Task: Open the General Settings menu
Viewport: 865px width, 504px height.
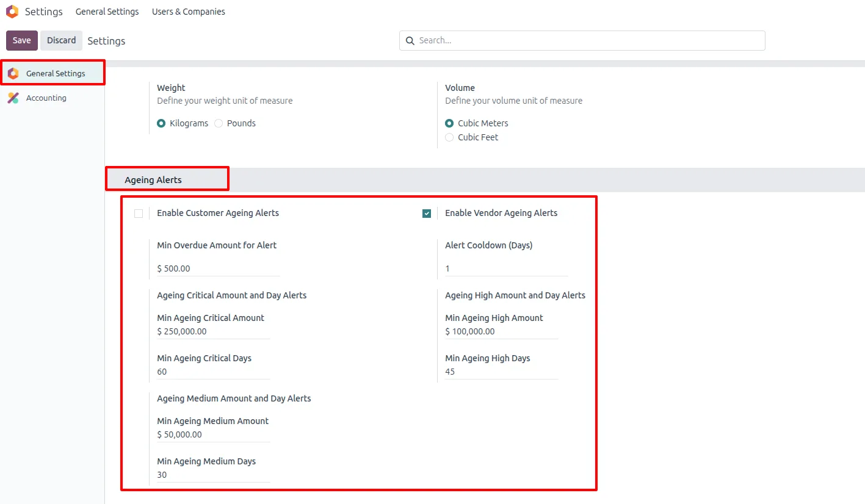Action: click(107, 12)
